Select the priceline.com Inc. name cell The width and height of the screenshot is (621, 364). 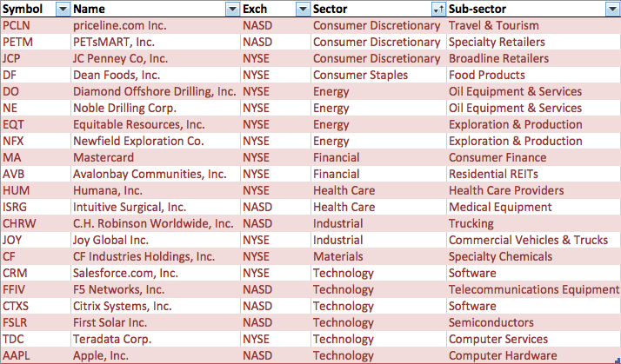click(x=156, y=25)
